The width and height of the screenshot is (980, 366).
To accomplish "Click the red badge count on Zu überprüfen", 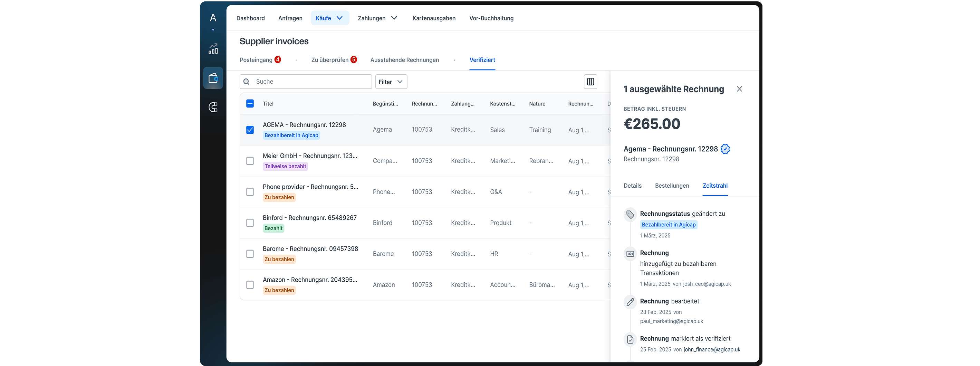I will [x=353, y=59].
